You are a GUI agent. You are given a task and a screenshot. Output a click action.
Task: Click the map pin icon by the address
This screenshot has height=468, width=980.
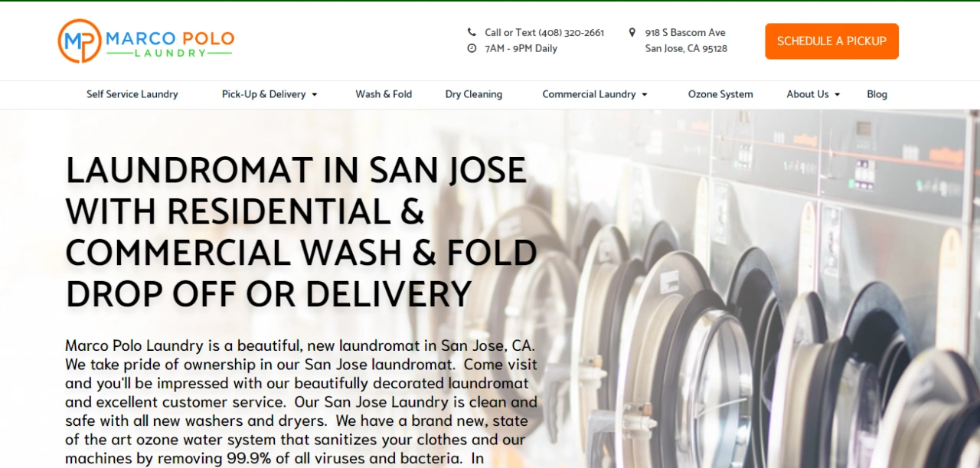(632, 32)
